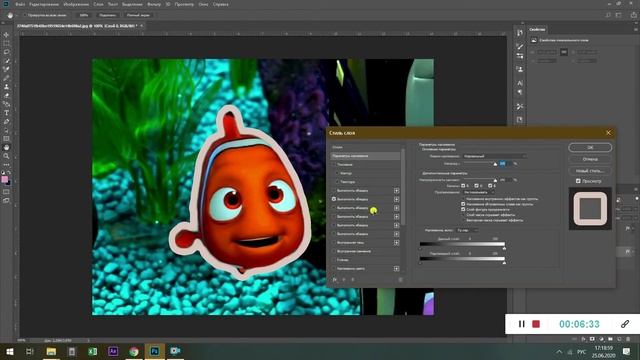Screen dimensions: 640x360
Task: Show hidden tray icons chevron
Action: tap(559, 351)
